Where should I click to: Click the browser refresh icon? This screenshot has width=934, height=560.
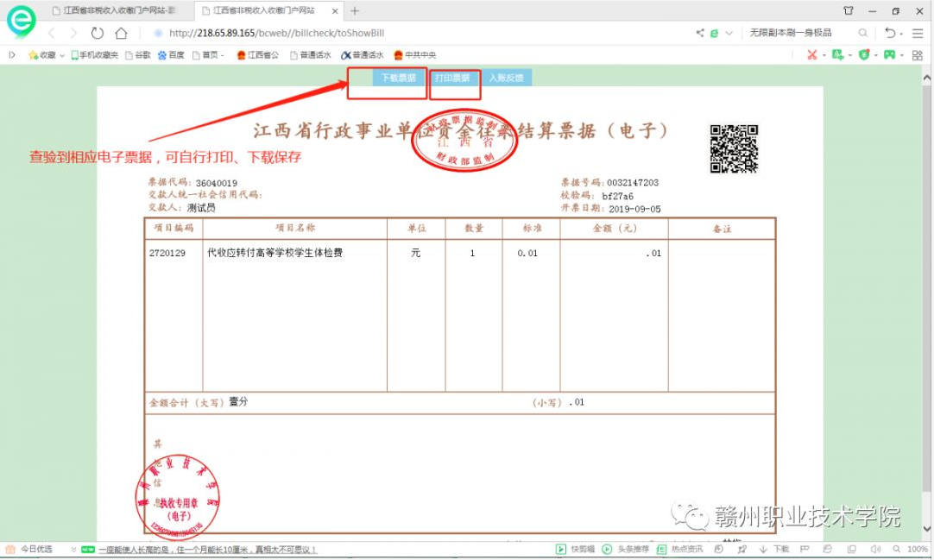(x=98, y=34)
